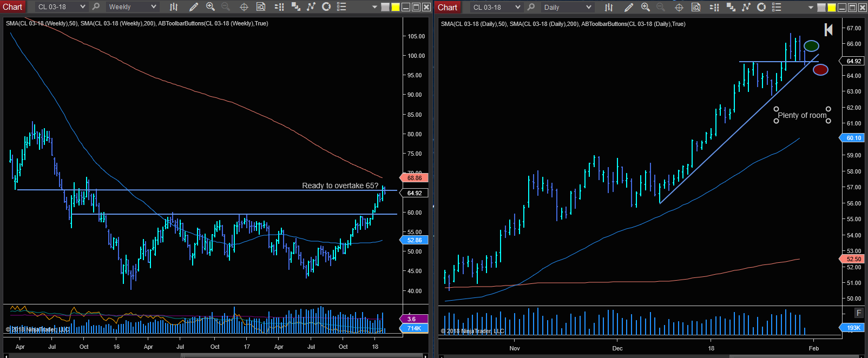Click 60.10 SMA marker on Daily axis
This screenshot has width=868, height=358.
point(852,138)
